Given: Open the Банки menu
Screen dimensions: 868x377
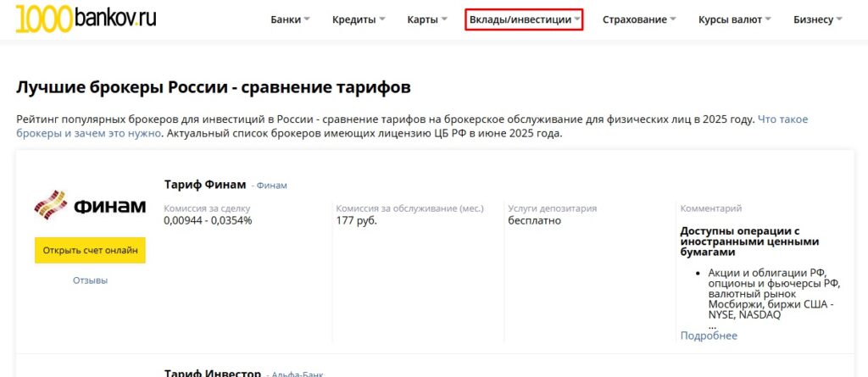Looking at the screenshot, I should pos(290,19).
